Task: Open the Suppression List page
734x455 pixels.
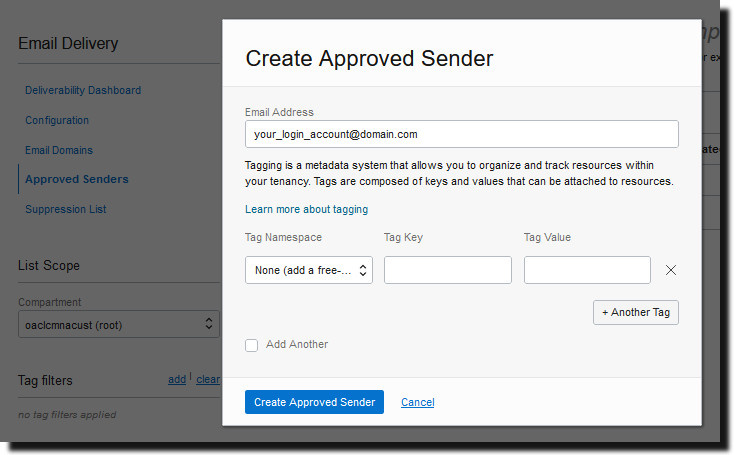Action: 66,209
